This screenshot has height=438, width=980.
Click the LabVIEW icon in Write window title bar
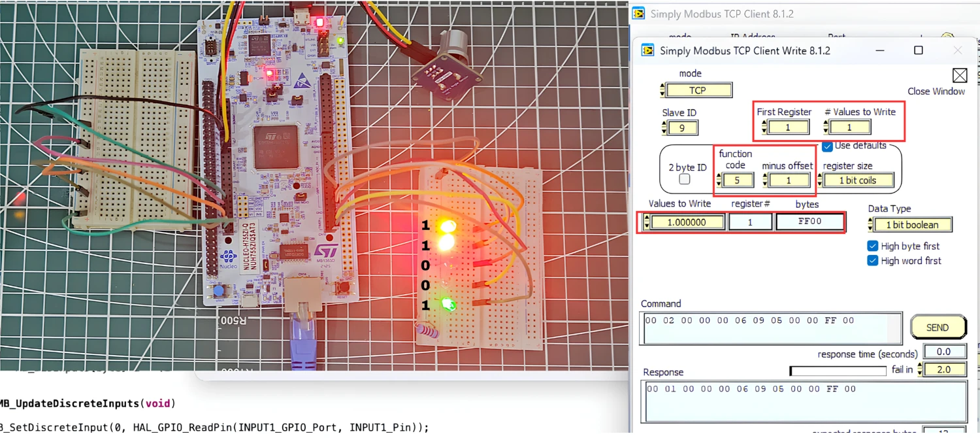pyautogui.click(x=647, y=50)
